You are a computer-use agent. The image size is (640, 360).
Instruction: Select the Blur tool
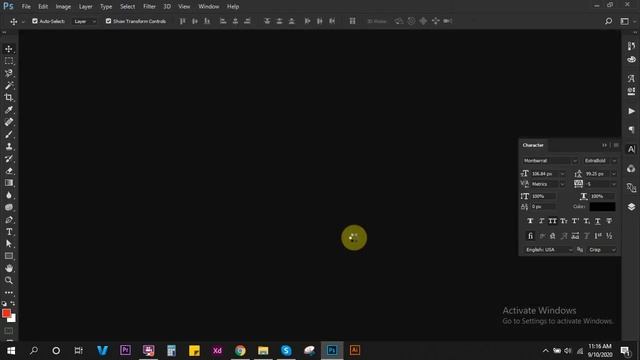[x=9, y=195]
